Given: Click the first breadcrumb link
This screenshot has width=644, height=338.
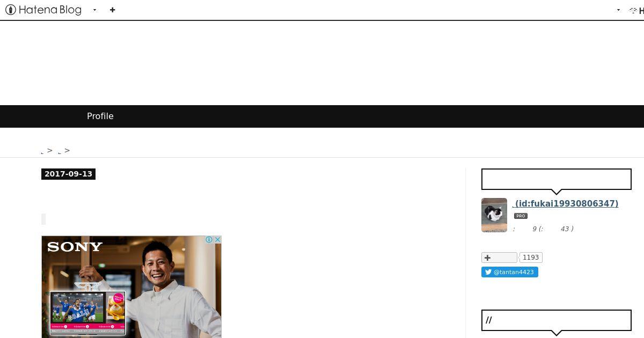Looking at the screenshot, I should [x=42, y=151].
